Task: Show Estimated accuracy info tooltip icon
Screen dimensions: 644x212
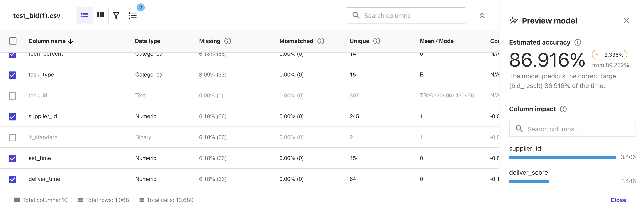Action: coord(578,43)
